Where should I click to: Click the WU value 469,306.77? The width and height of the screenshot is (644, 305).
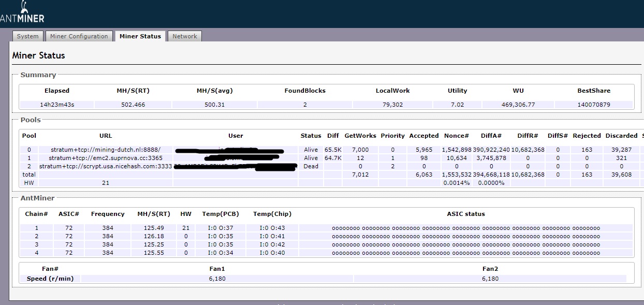(518, 105)
